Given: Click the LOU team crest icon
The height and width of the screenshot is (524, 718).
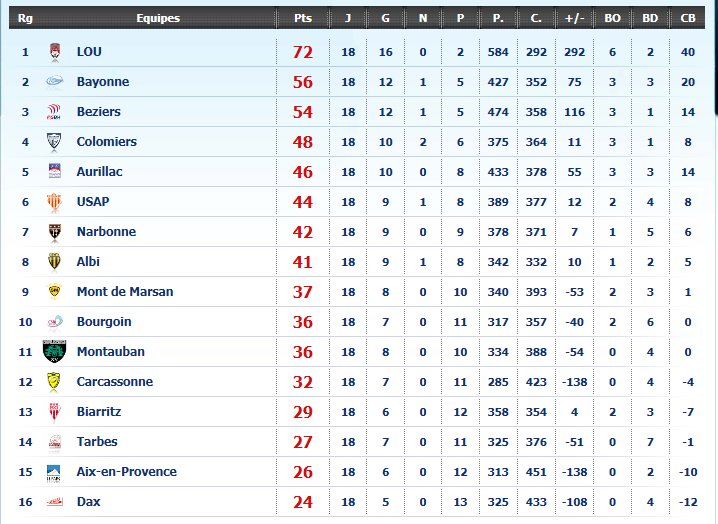Looking at the screenshot, I should pos(54,52).
